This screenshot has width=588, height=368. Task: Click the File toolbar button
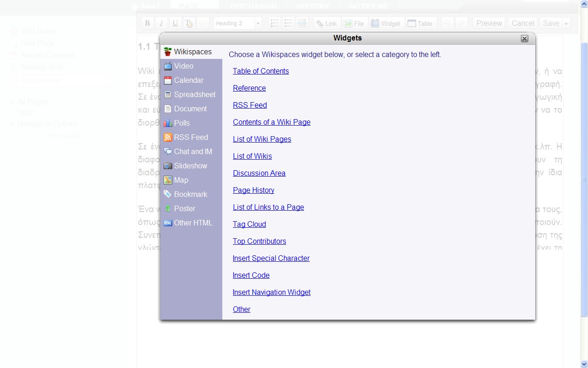(x=354, y=23)
